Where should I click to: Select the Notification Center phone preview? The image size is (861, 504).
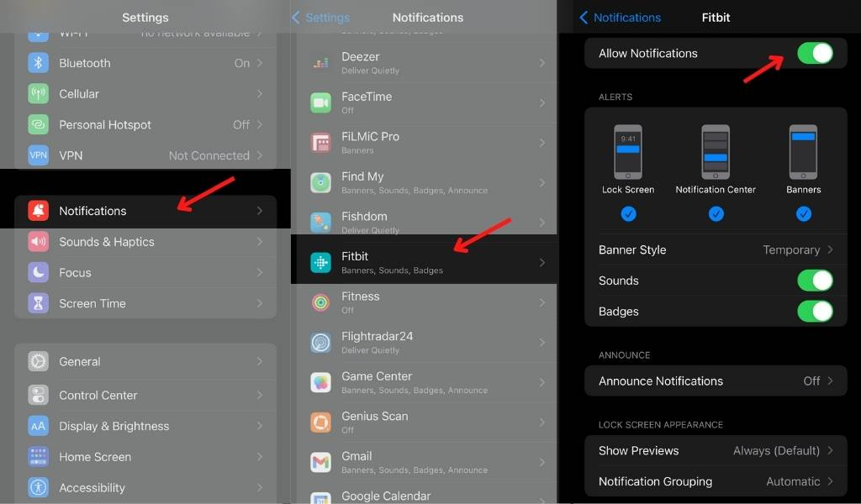pyautogui.click(x=716, y=152)
